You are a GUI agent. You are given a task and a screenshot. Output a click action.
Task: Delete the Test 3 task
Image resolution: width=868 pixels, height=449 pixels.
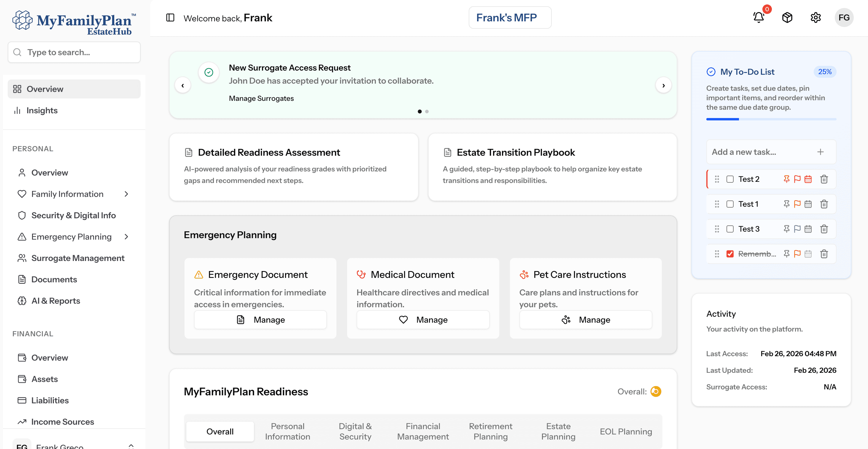click(x=824, y=229)
